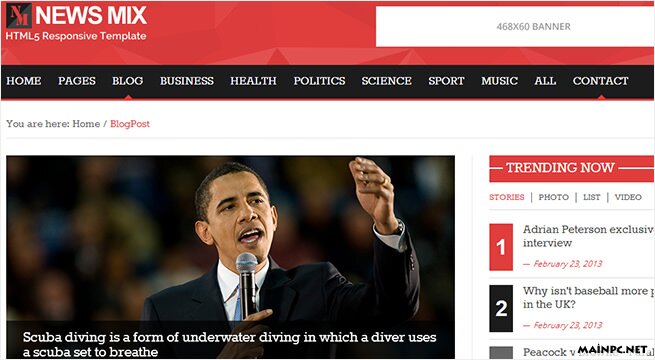
Task: Click the 468X60 banner ad placeholder
Action: tap(515, 26)
